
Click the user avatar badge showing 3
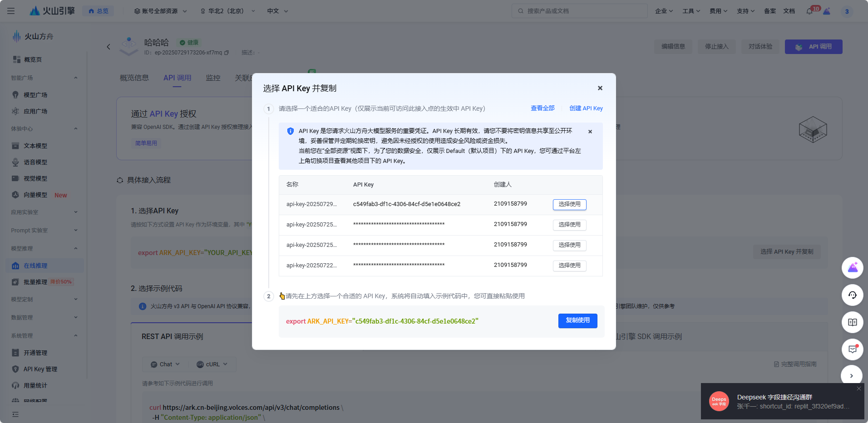(847, 11)
